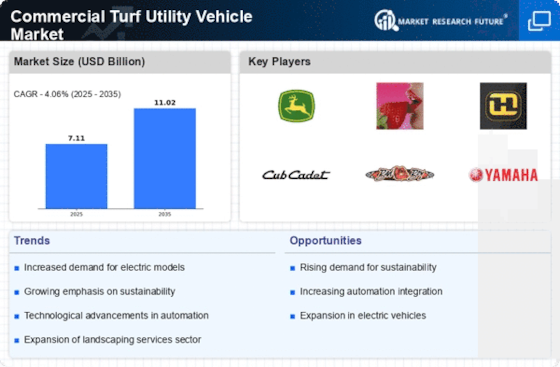The width and height of the screenshot is (560, 367).
Task: Click 'Technological advancements in automation'
Action: click(116, 316)
